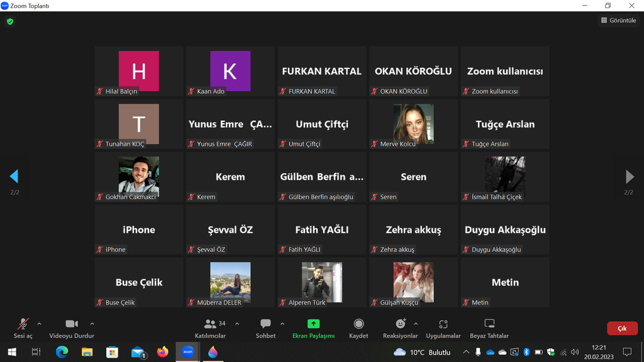Expand audio options arrow beside Sesi aç
This screenshot has height=362, width=644.
[39, 324]
